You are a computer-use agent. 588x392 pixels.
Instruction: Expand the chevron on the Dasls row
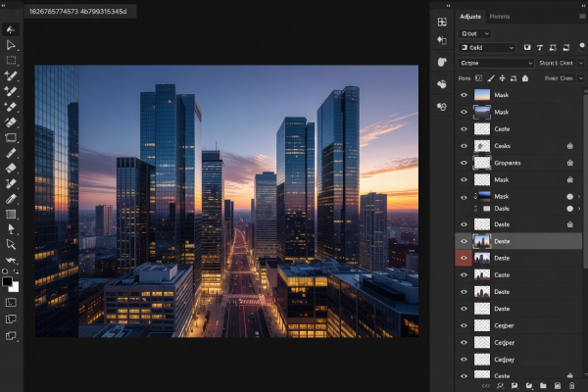point(579,209)
